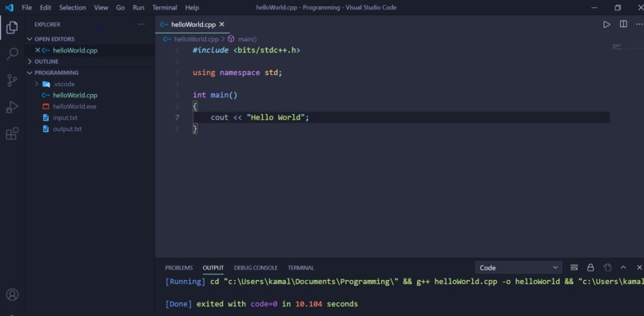Screen dimensions: 644x316
Task: Expand the .vscode folder
Action: 37,84
